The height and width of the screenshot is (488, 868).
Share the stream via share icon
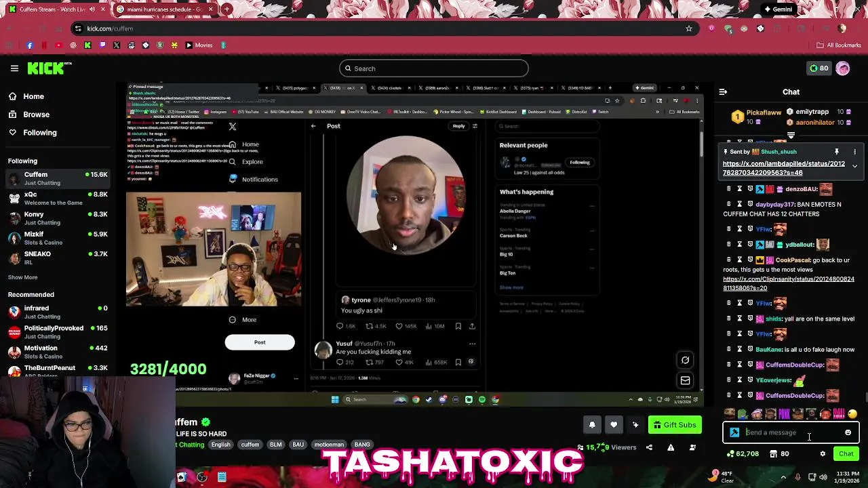click(649, 447)
